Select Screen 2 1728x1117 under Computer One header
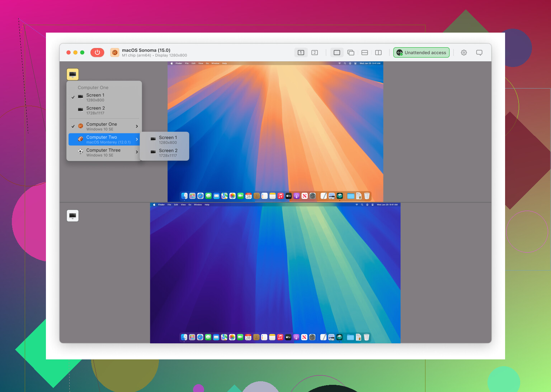This screenshot has width=551, height=392. 104,110
